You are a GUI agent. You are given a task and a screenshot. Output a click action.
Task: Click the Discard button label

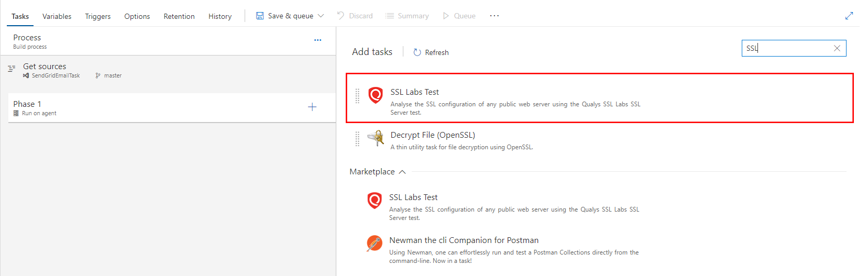(361, 16)
